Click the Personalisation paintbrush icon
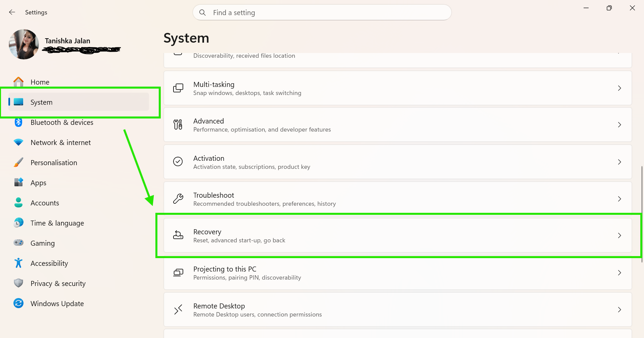Viewport: 644px width, 338px height. pos(18,162)
